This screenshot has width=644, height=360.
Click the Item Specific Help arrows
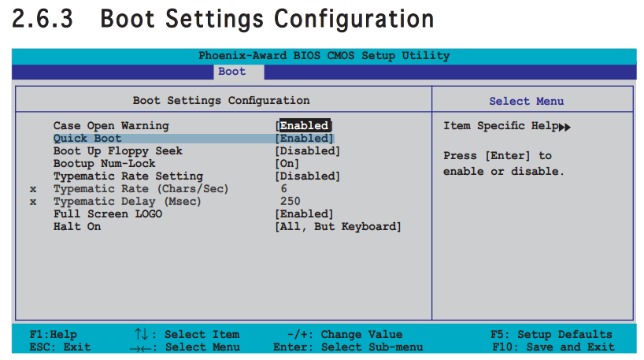(565, 127)
